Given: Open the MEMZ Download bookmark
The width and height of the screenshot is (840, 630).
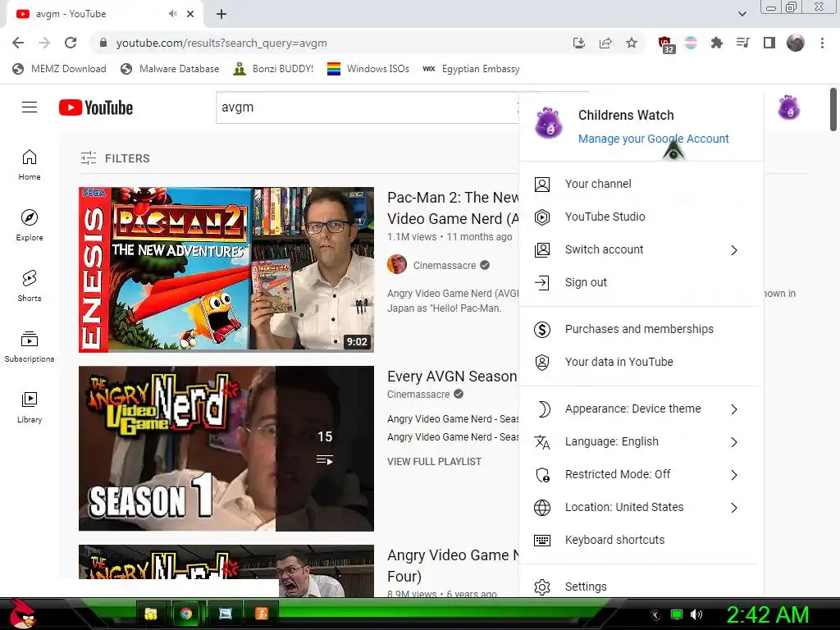Looking at the screenshot, I should pyautogui.click(x=59, y=69).
